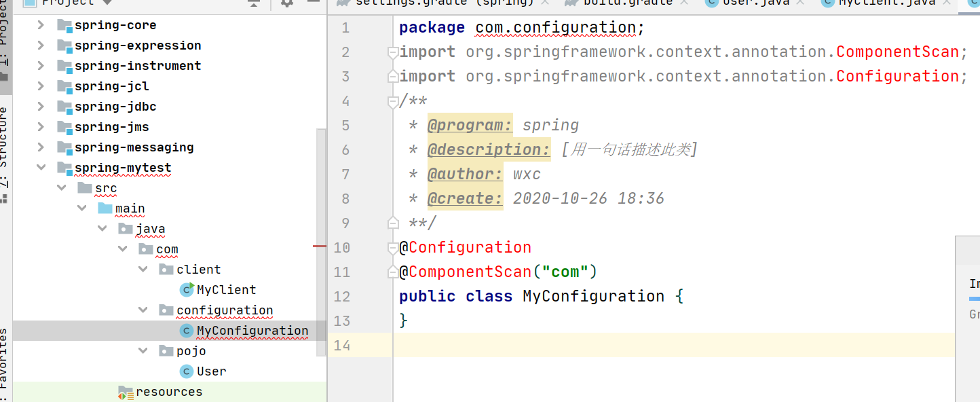The width and height of the screenshot is (980, 402).
Task: Select MyClient in the project tree
Action: point(227,290)
